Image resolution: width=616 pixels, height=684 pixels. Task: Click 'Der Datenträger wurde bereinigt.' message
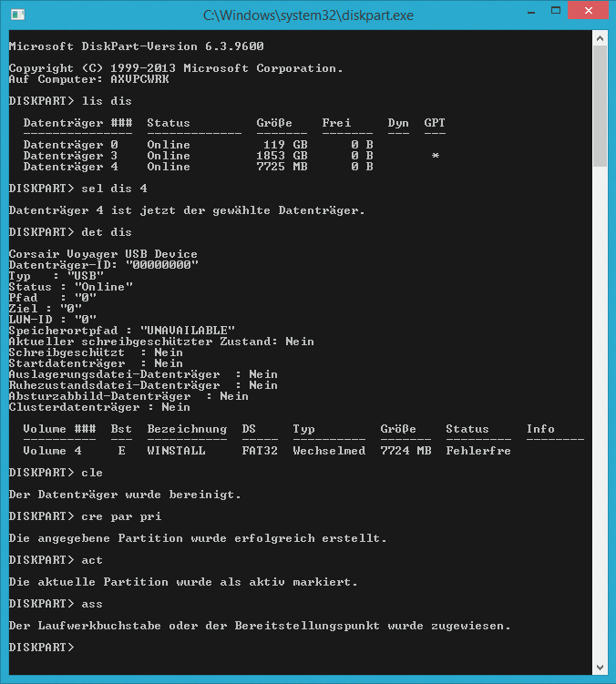coord(125,495)
